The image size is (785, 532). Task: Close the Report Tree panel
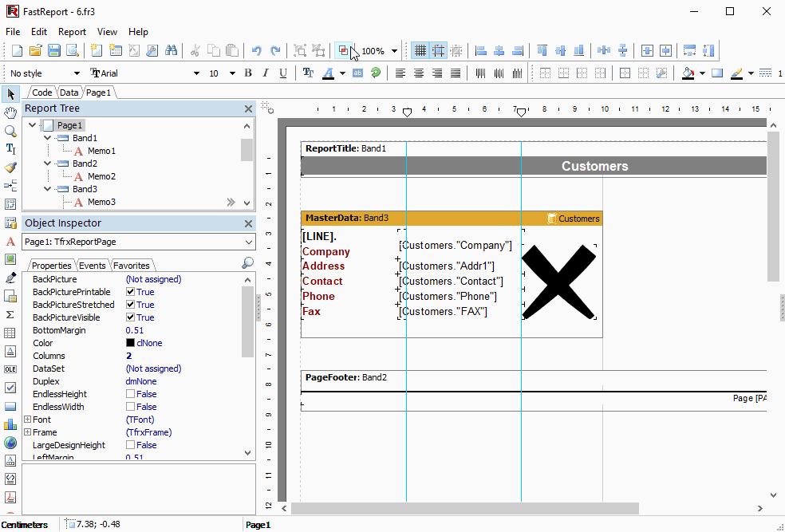coord(248,108)
